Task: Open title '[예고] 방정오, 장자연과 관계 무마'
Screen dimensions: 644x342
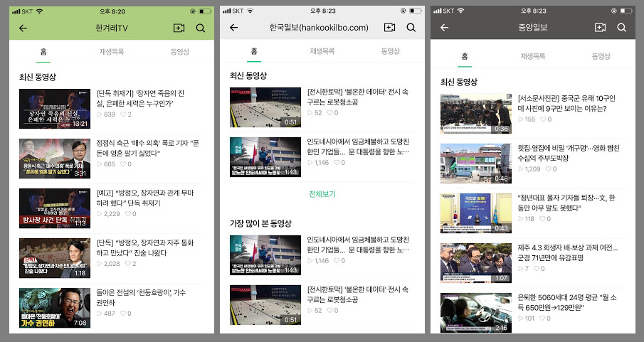Action: click(x=145, y=198)
